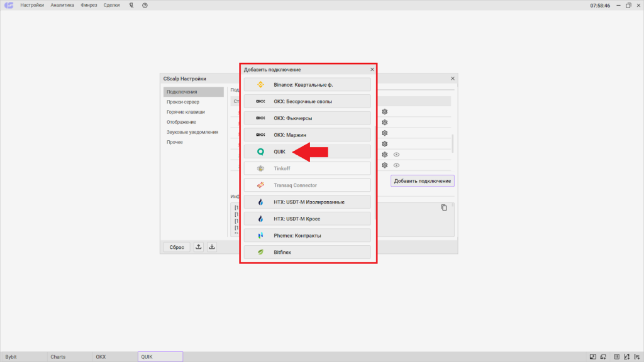
Task: Click the import settings download icon
Action: pos(212,246)
